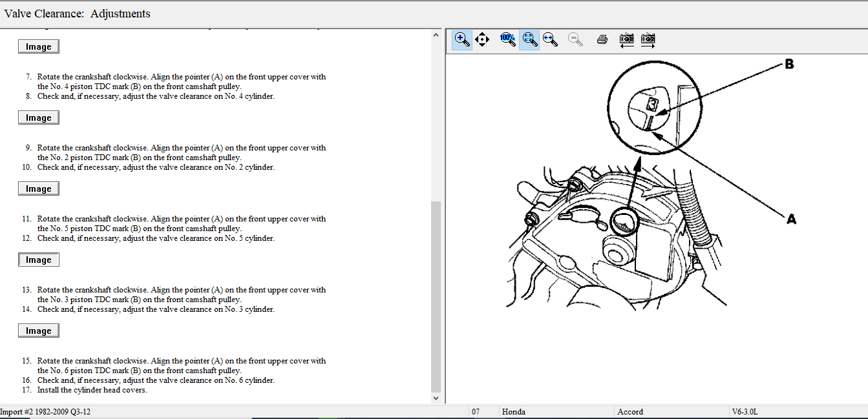Open Image button above step 15
The width and height of the screenshot is (868, 419).
coord(39,331)
